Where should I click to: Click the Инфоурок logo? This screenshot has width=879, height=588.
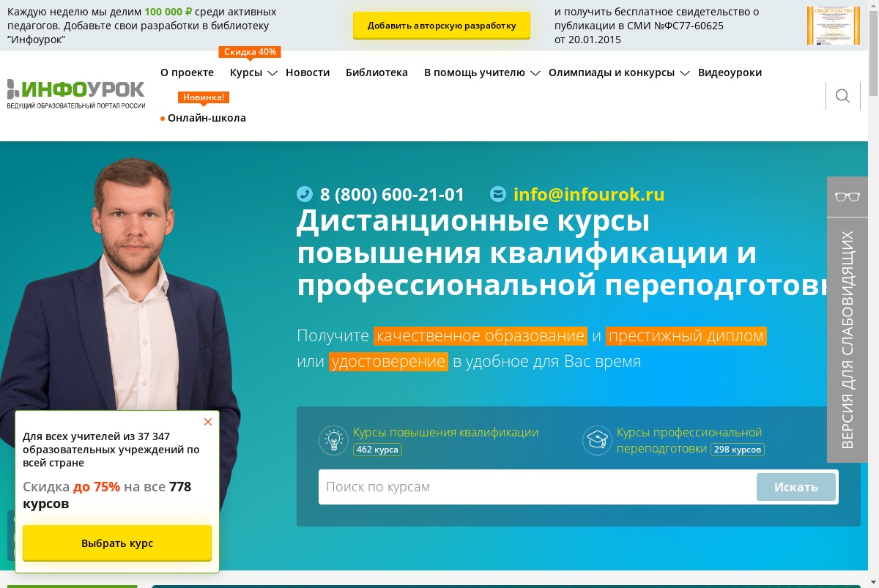(76, 94)
